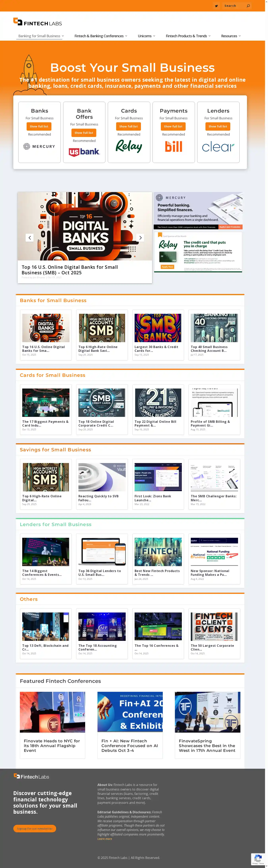Open Top 40 Small Business Checking thumbnail
This screenshot has height=868, width=268.
[x=214, y=328]
